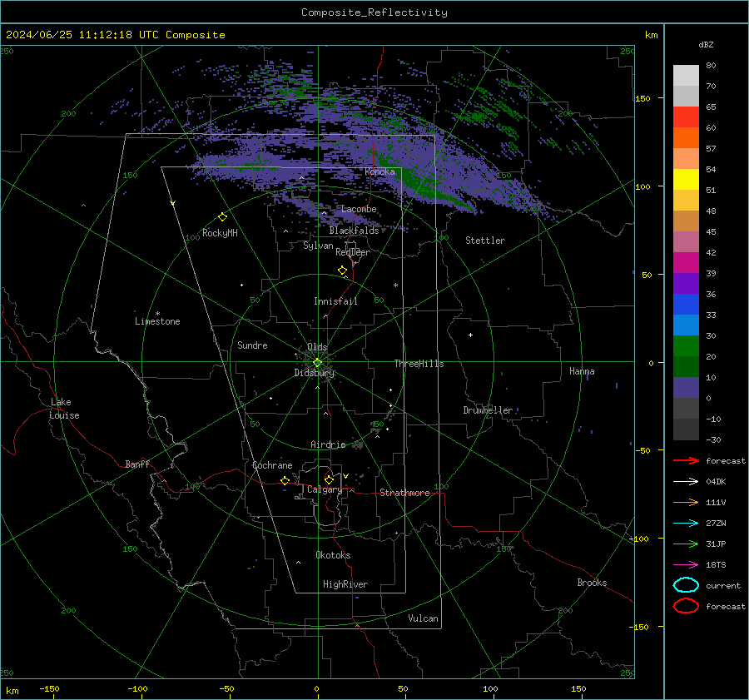This screenshot has height=700, width=749.
Task: Click the Brooks city label
Action: click(592, 583)
